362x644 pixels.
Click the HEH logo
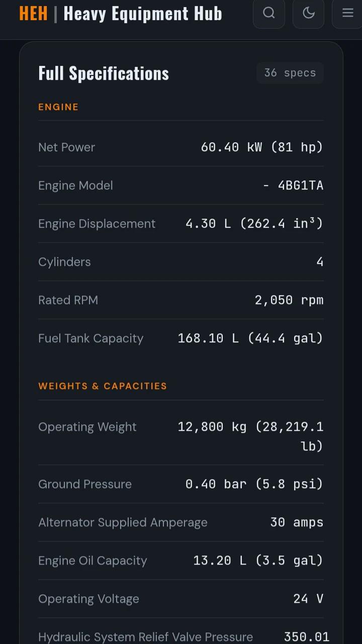(x=33, y=14)
